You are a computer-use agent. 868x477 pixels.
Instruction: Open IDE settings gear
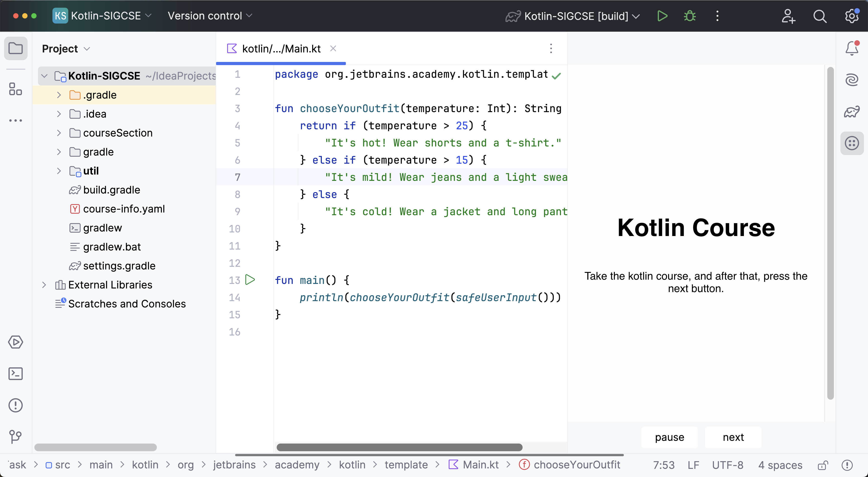click(x=852, y=16)
